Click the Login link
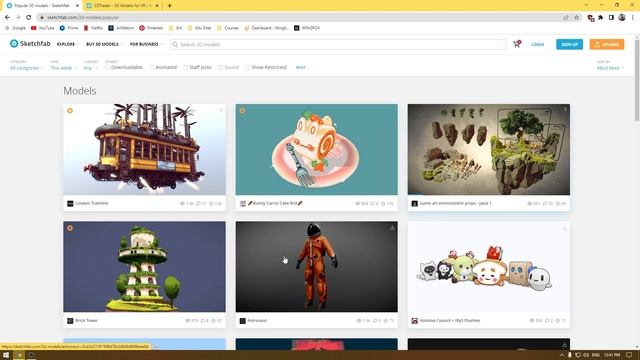Viewport: 640px width, 360px height. 538,44
